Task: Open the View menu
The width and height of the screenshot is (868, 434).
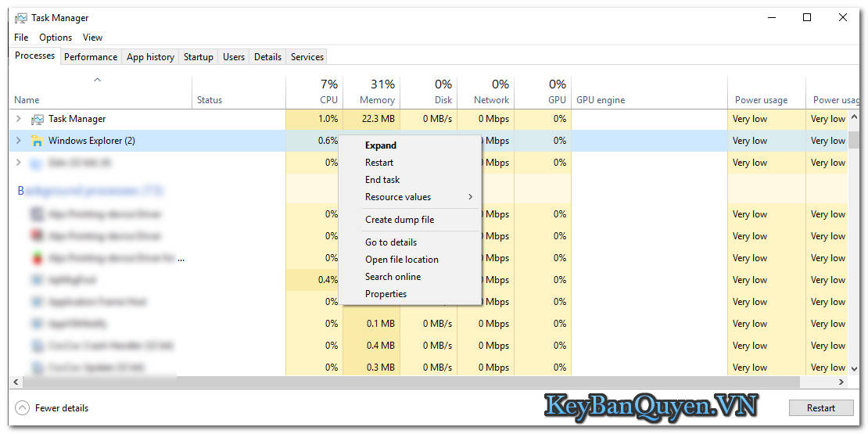Action: (x=92, y=37)
